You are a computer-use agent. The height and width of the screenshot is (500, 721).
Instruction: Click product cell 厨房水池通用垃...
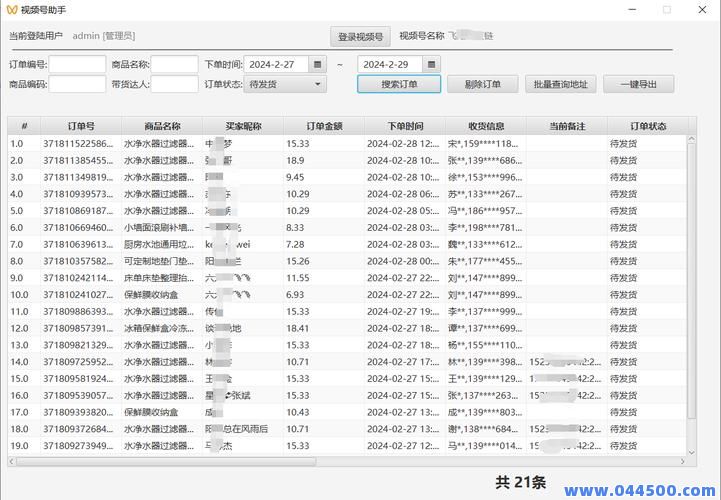click(x=159, y=244)
